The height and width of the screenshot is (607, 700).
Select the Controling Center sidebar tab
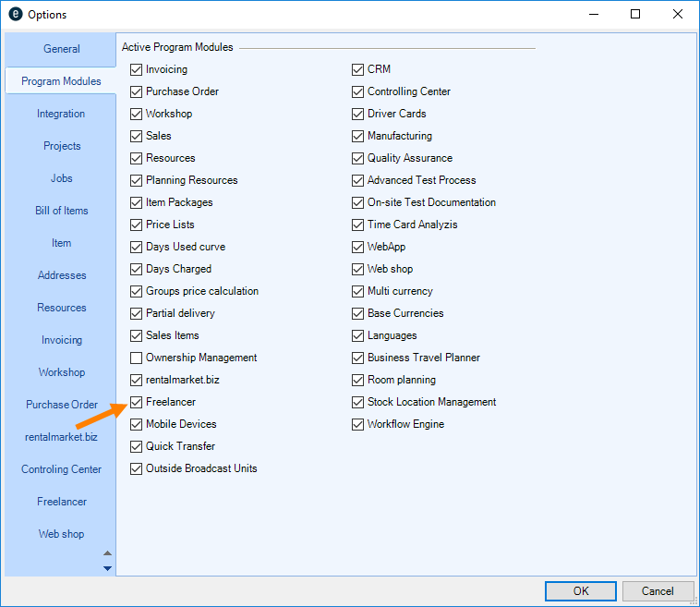pos(61,469)
